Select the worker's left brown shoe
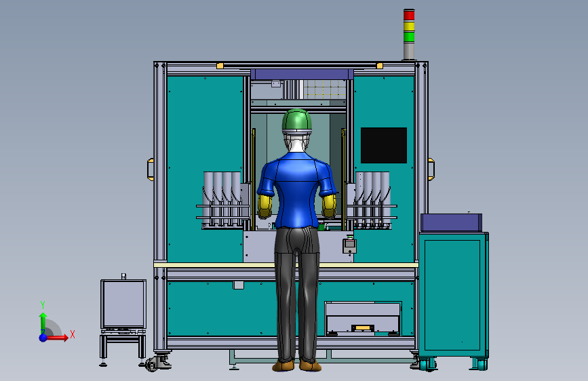This screenshot has width=588, height=381. tap(283, 365)
